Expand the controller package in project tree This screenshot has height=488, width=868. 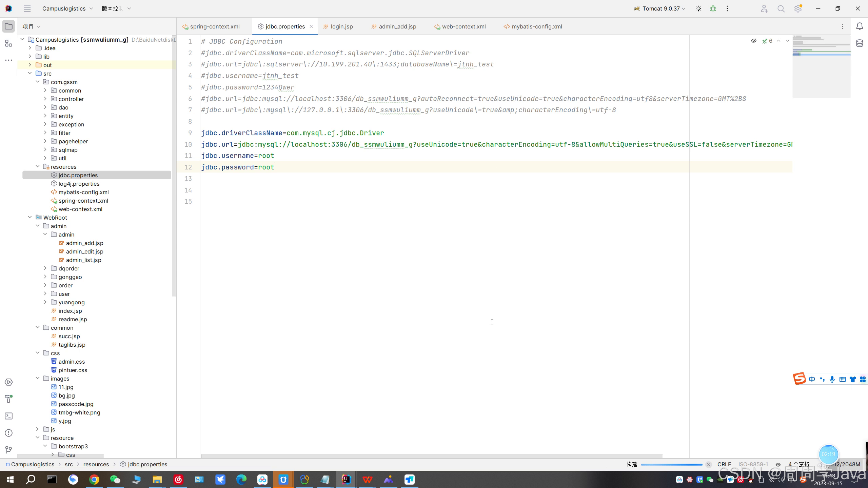pos(45,99)
